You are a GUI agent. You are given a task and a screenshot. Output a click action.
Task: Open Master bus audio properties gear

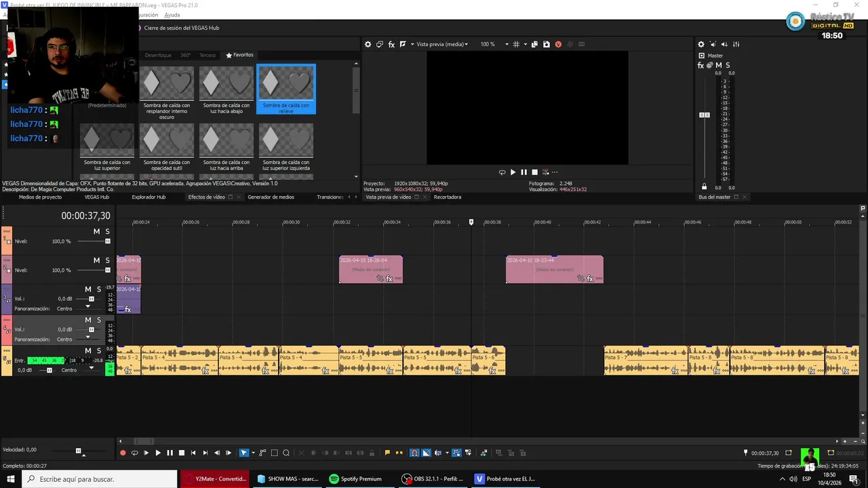coord(701,44)
